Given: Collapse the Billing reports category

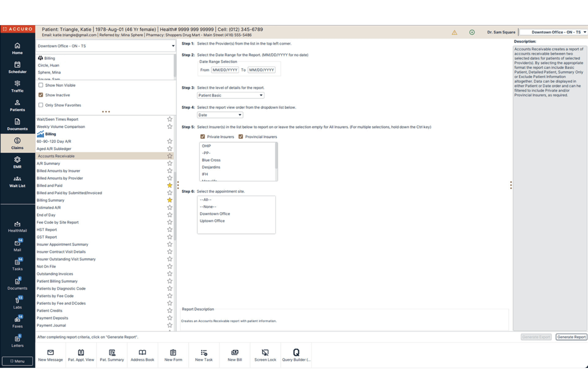Looking at the screenshot, I should (x=47, y=134).
